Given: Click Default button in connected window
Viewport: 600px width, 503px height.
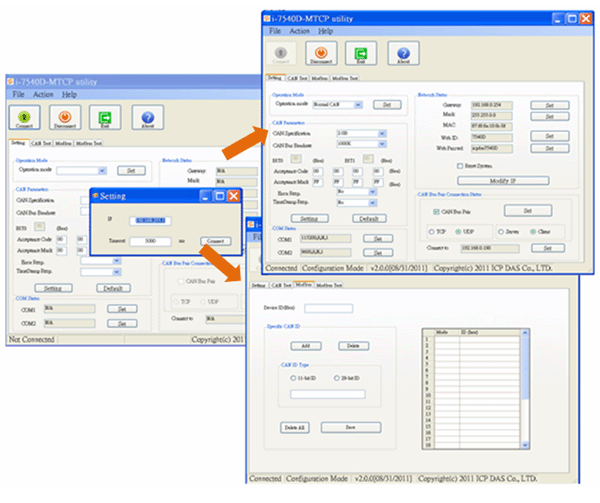Looking at the screenshot, I should [369, 218].
